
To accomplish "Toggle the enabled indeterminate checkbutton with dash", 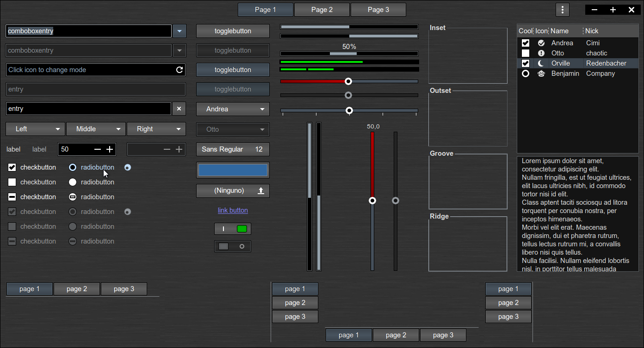I will click(12, 197).
